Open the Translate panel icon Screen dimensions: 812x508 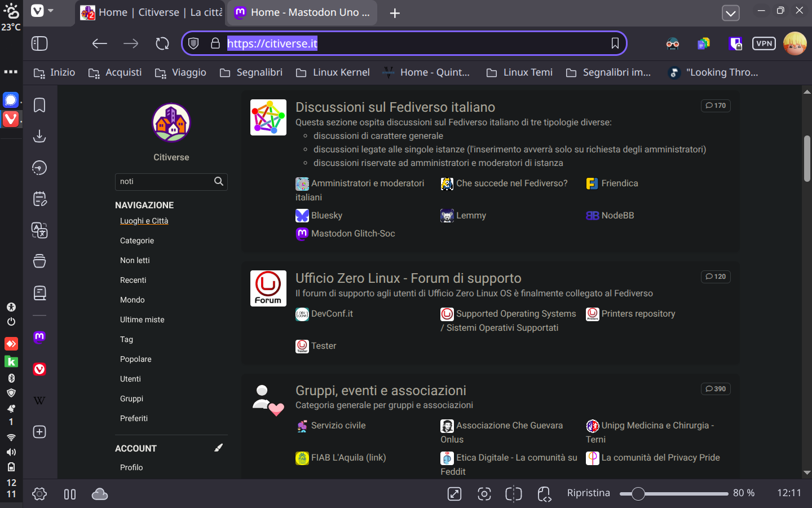(x=39, y=230)
